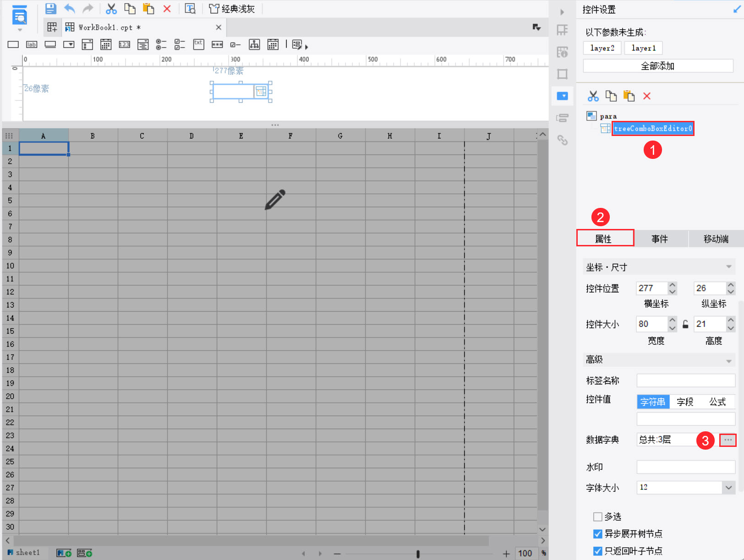744x560 pixels.
Task: Open the template list dropdown at tab bar end
Action: (536, 27)
